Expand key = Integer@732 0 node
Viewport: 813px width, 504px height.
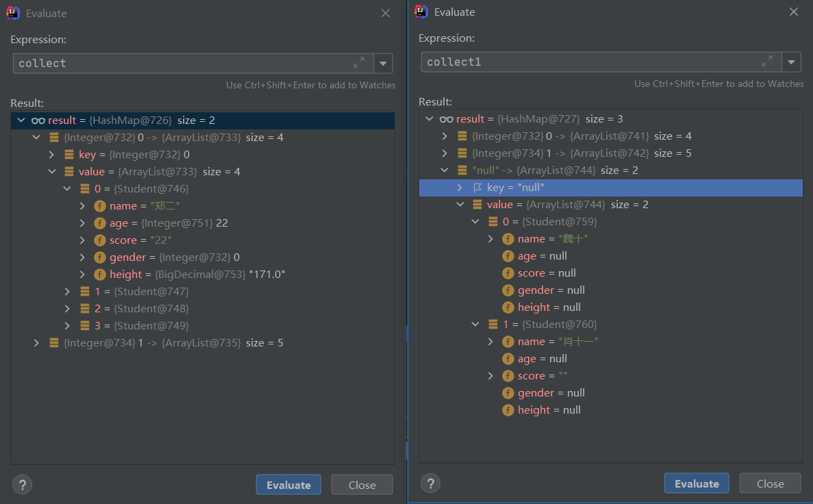pyautogui.click(x=51, y=155)
